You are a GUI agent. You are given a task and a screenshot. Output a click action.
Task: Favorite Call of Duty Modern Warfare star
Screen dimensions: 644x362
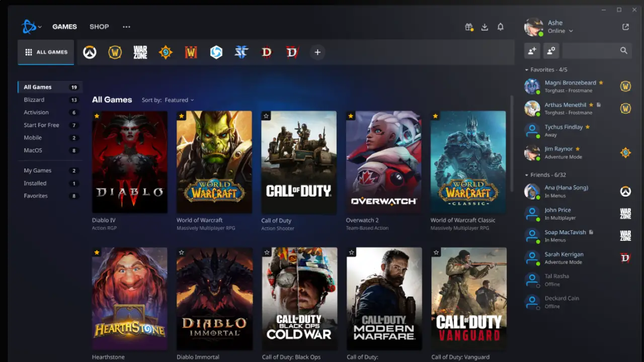pos(352,252)
